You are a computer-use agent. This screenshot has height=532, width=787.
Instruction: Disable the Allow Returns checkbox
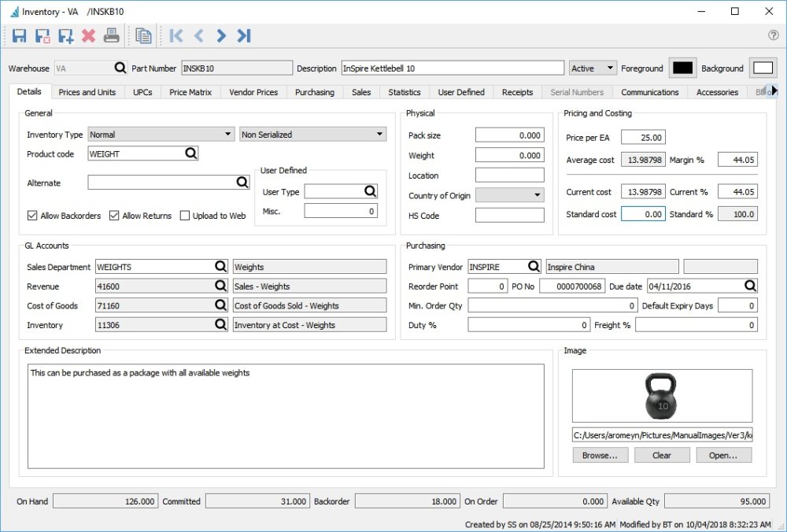[x=114, y=216]
